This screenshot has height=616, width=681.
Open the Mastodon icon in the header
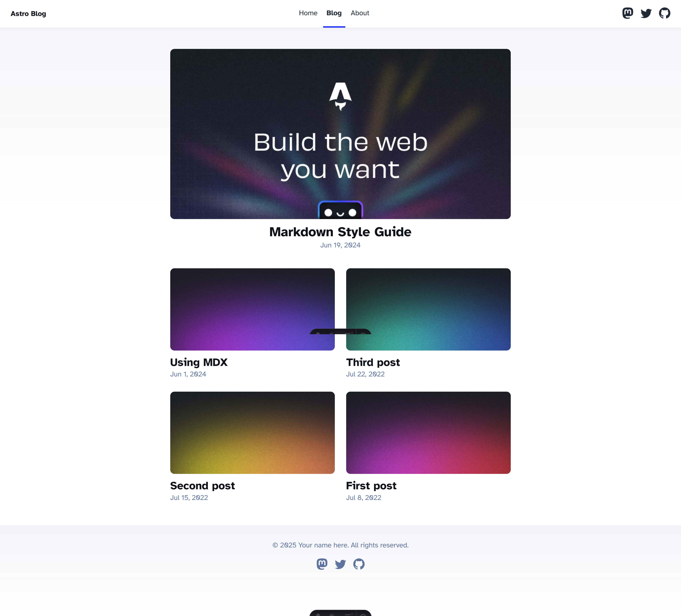click(x=628, y=13)
